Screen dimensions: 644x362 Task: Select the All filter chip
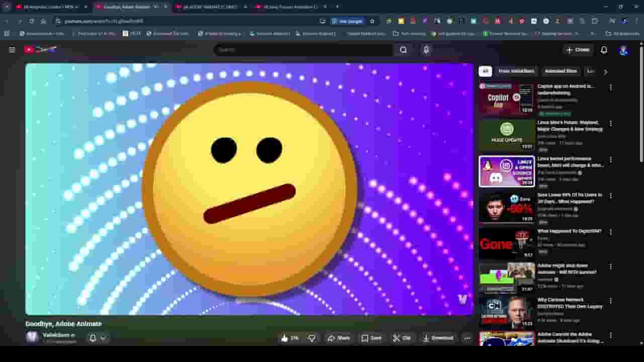485,71
